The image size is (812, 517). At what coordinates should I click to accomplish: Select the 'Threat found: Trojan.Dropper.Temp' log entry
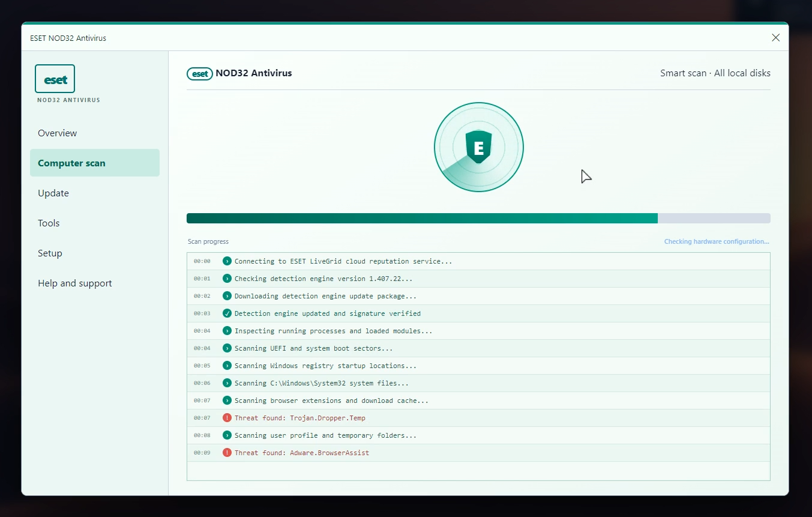click(478, 418)
